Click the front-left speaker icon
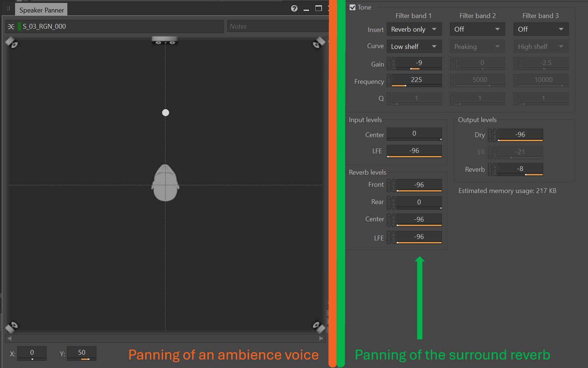 coord(12,43)
